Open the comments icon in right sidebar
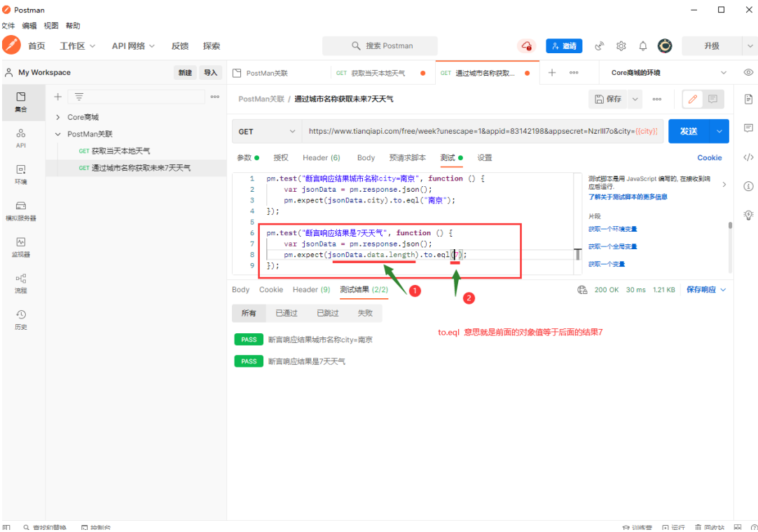This screenshot has height=532, width=758. 748,128
